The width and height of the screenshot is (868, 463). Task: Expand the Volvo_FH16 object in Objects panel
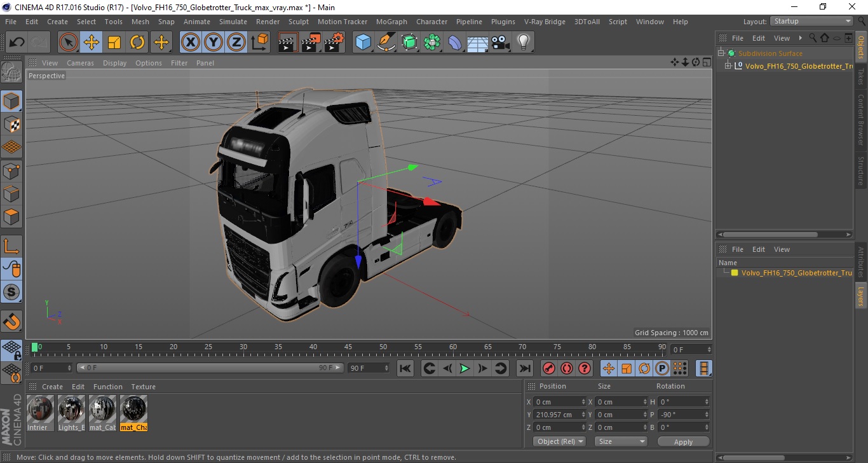(x=728, y=66)
